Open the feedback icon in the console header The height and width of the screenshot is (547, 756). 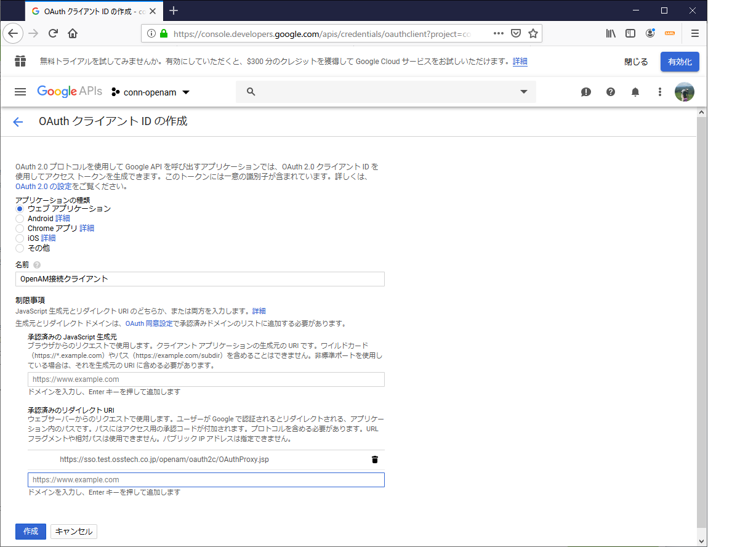click(585, 91)
